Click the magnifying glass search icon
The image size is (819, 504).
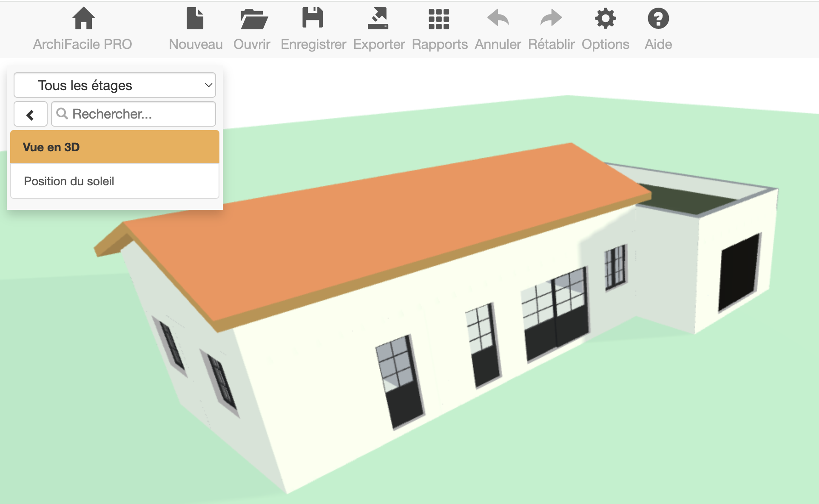point(62,113)
